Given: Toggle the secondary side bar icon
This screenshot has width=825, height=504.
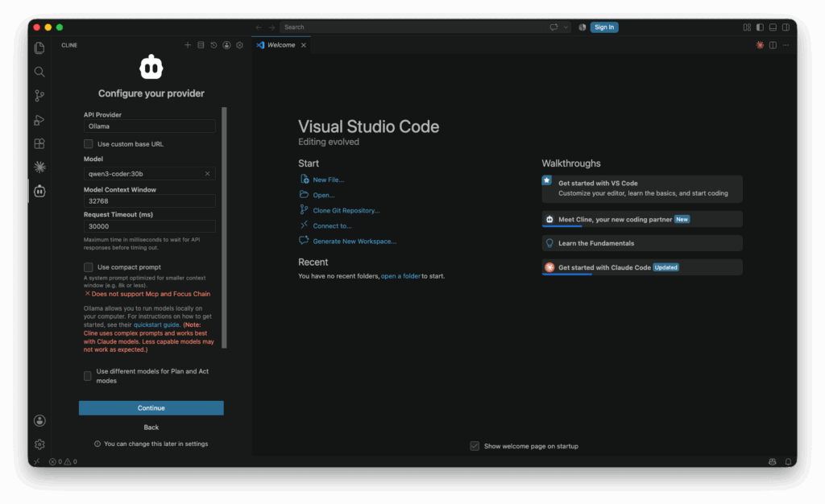Looking at the screenshot, I should (786, 27).
